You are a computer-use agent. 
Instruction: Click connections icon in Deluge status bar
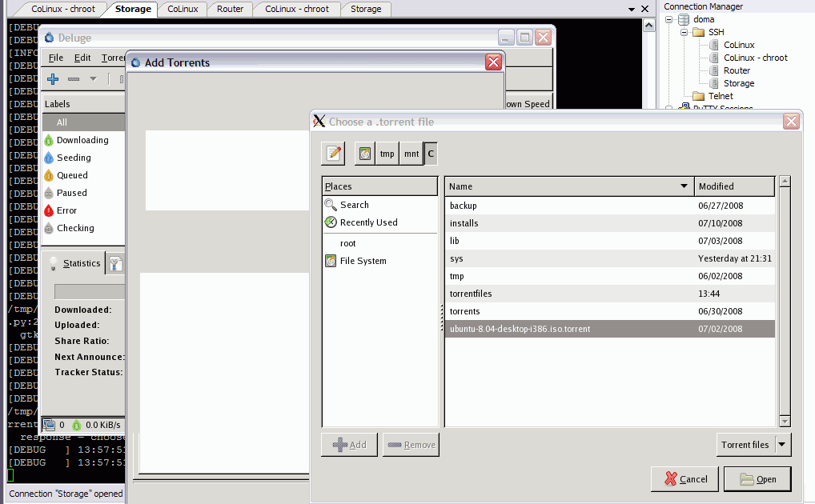click(50, 425)
